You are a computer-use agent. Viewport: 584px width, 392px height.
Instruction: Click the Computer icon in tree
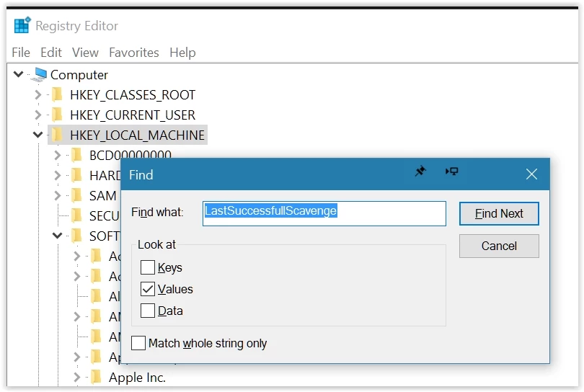pyautogui.click(x=40, y=75)
